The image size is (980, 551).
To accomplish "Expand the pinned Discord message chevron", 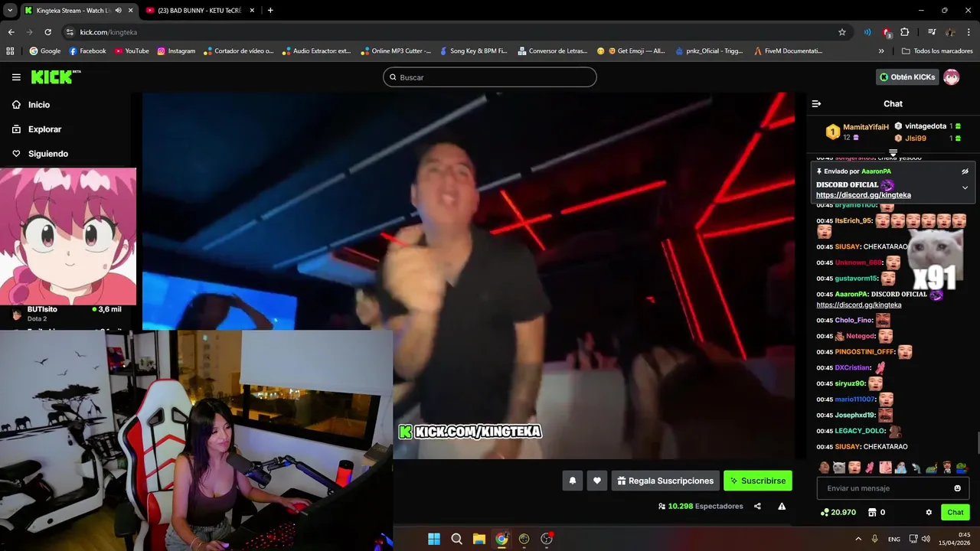I will pyautogui.click(x=965, y=187).
